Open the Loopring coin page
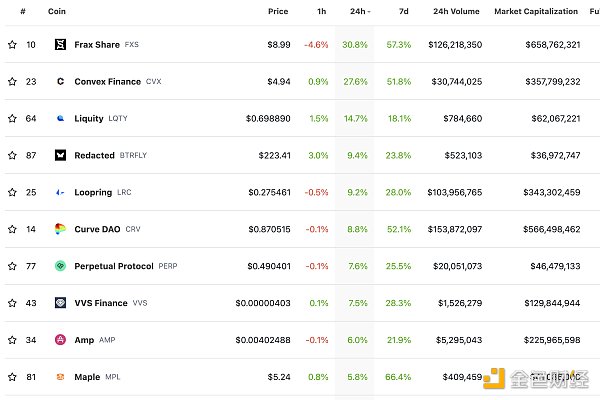Screen dimensions: 600x400 click(x=93, y=193)
